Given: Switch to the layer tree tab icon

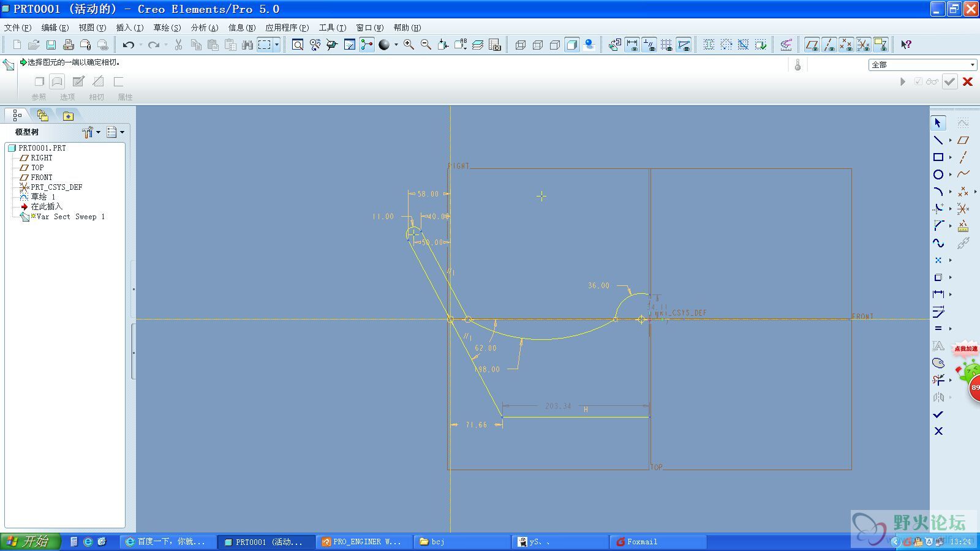Looking at the screenshot, I should point(42,115).
